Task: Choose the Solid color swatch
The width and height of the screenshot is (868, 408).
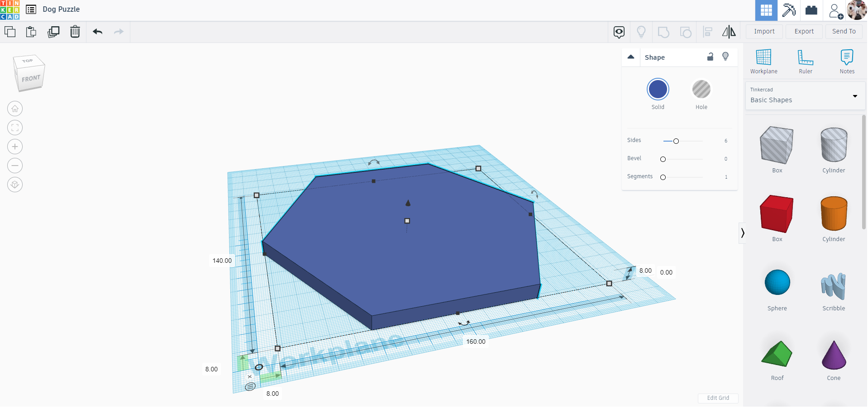Action: point(658,89)
